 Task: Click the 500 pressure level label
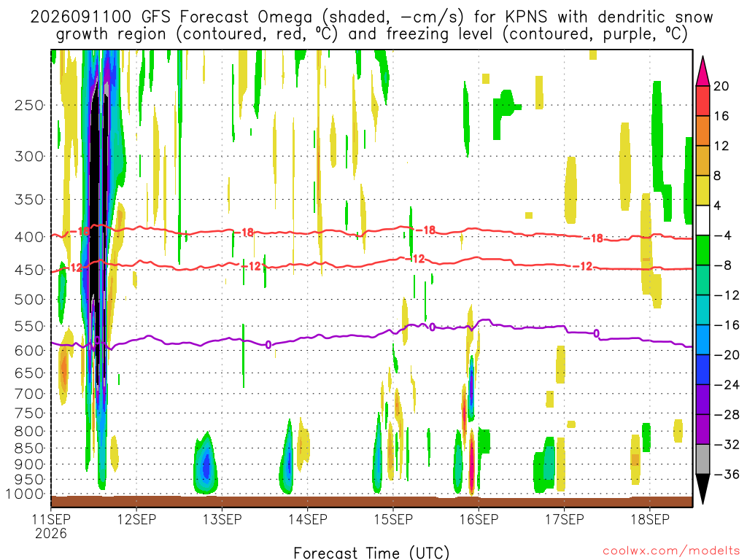tap(29, 300)
